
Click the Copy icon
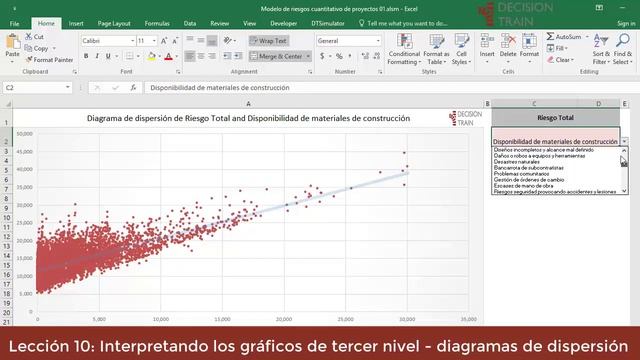tap(28, 48)
